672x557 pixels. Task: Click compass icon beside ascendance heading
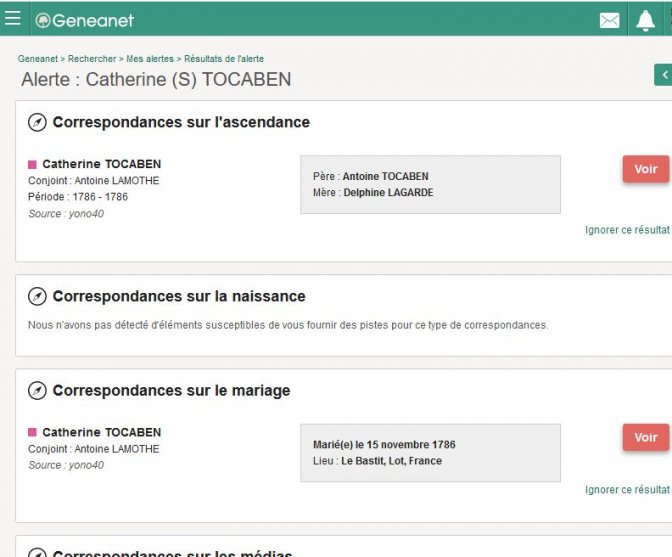(x=37, y=123)
